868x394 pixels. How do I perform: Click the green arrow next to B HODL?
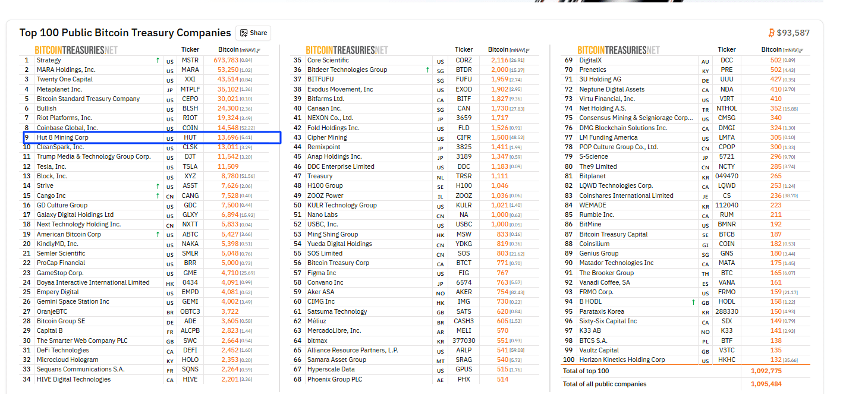[x=693, y=302]
